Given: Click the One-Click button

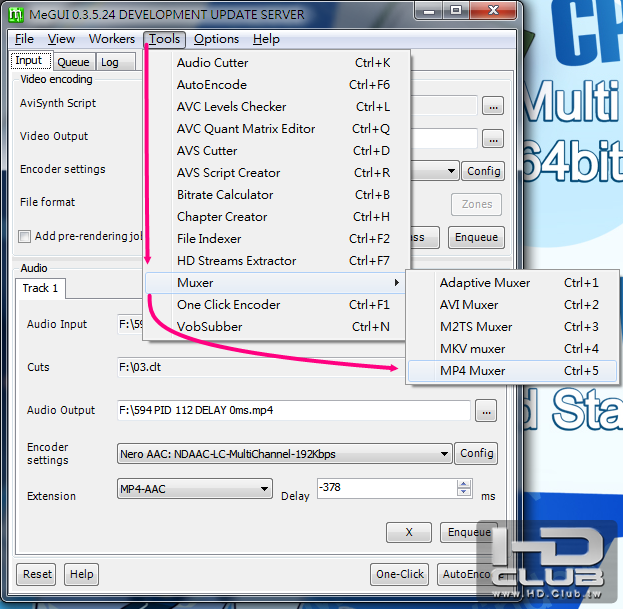Looking at the screenshot, I should click(400, 574).
